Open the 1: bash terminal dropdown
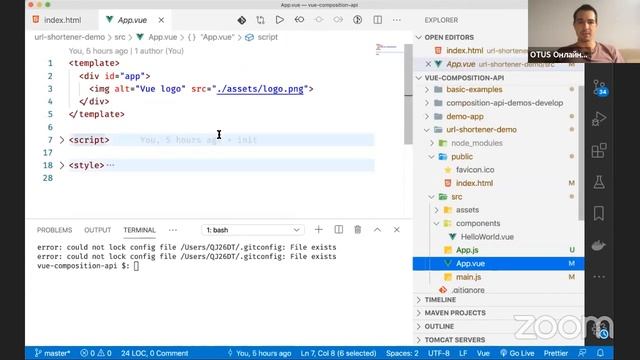Viewport: 640px width, 360px height. pyautogui.click(x=252, y=230)
